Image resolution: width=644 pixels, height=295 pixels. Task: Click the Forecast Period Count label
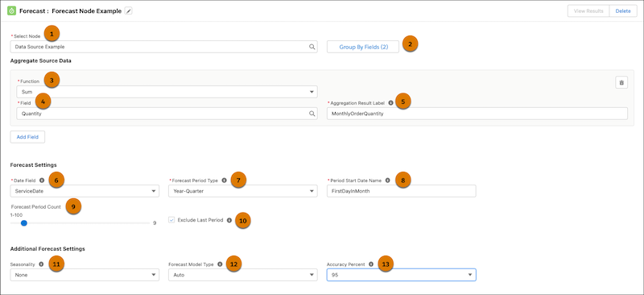[36, 207]
